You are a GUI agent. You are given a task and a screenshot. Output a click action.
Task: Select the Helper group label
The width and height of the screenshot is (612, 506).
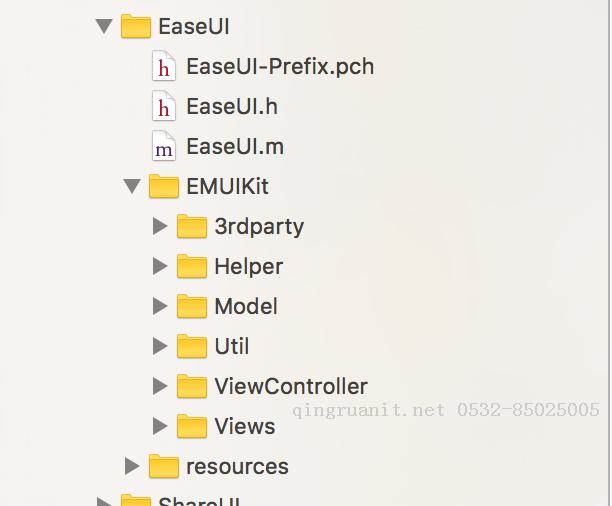tap(249, 267)
